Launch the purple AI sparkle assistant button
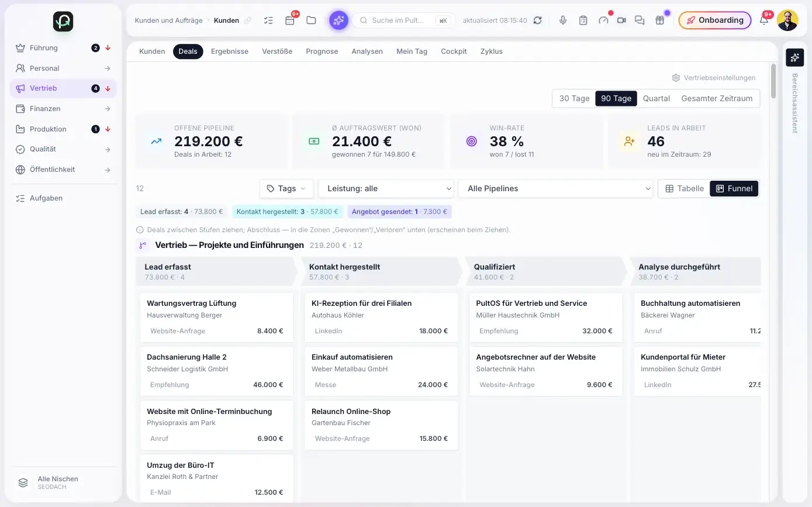Image resolution: width=812 pixels, height=507 pixels. (x=338, y=20)
